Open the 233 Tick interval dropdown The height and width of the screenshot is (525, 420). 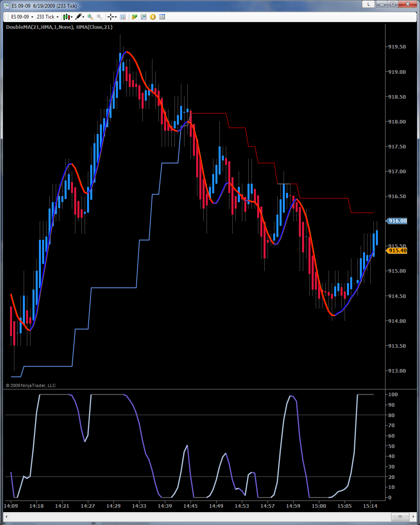pyautogui.click(x=47, y=17)
